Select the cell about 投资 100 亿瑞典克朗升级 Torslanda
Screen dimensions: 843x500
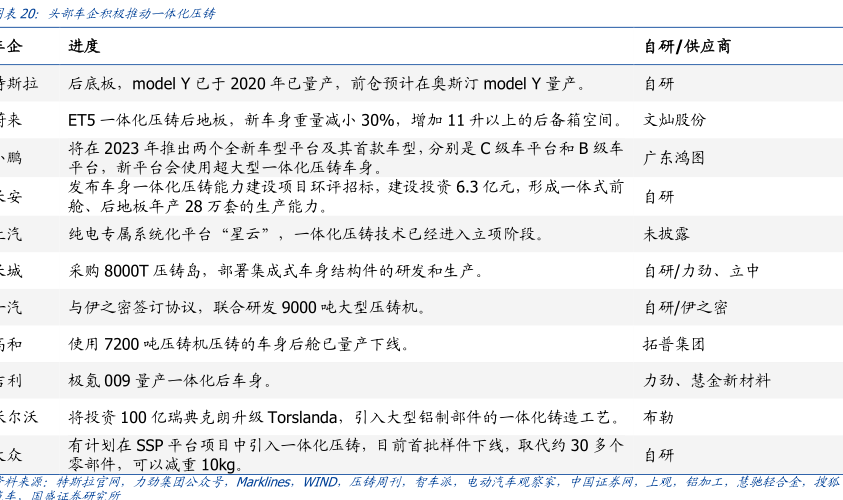tap(345, 417)
